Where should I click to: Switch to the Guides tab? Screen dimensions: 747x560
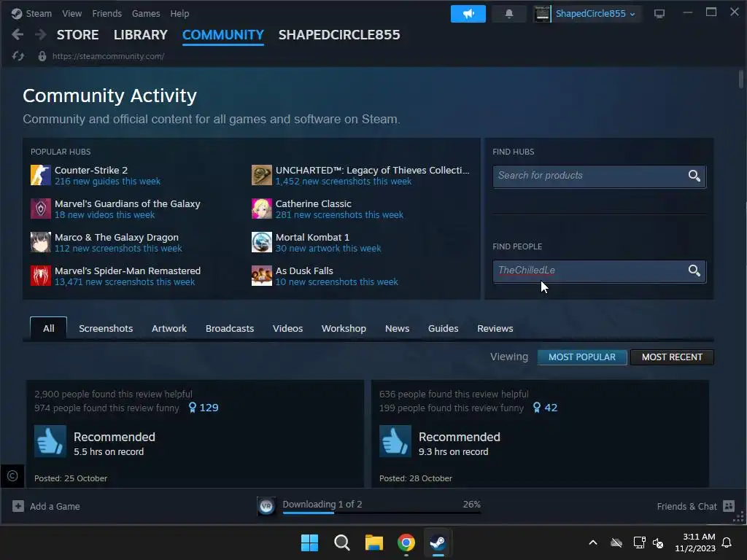(443, 329)
